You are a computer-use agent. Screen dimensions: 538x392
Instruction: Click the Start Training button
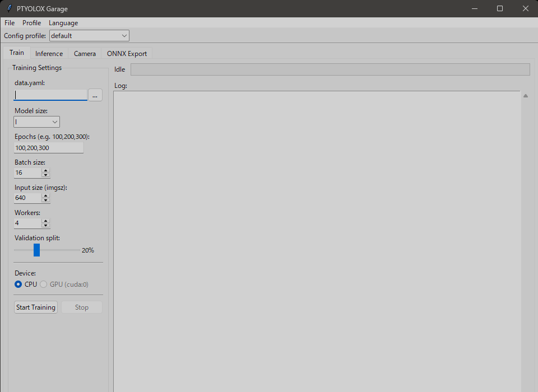tap(36, 307)
